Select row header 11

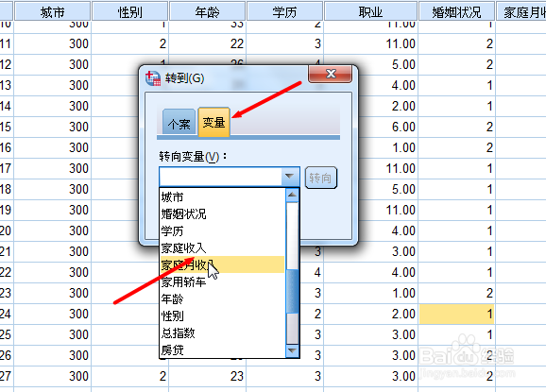pyautogui.click(x=7, y=43)
